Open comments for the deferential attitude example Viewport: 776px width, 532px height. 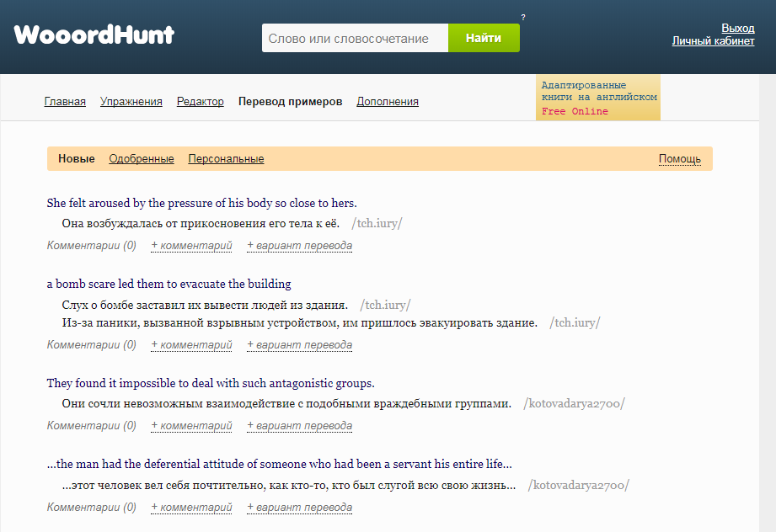[x=90, y=507]
